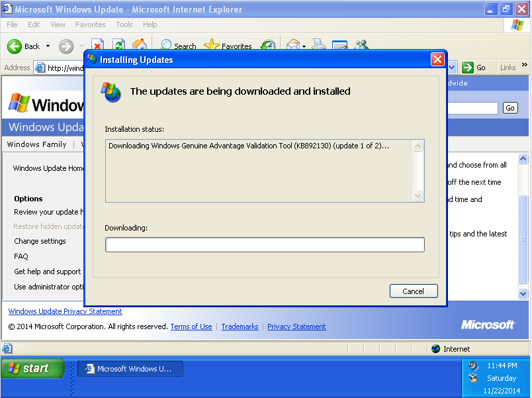Click the web page vertical scrollbar thumb

(523, 239)
